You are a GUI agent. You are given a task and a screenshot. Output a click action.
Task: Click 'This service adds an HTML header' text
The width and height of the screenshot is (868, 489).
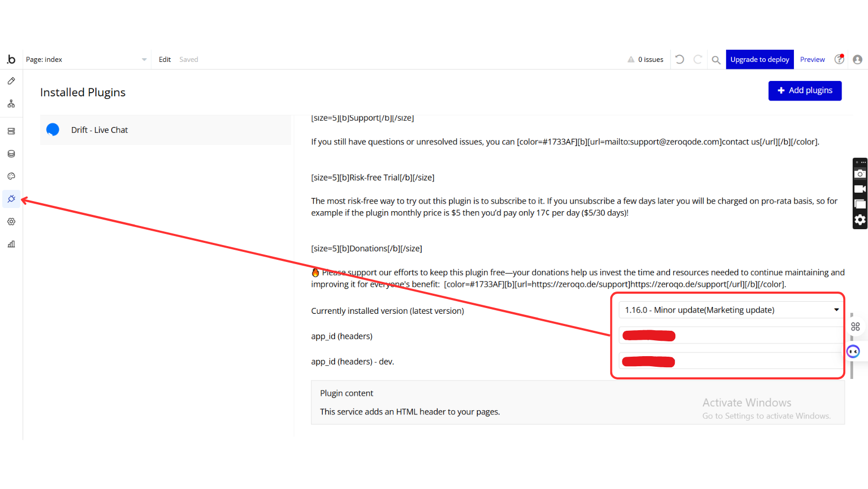click(410, 412)
